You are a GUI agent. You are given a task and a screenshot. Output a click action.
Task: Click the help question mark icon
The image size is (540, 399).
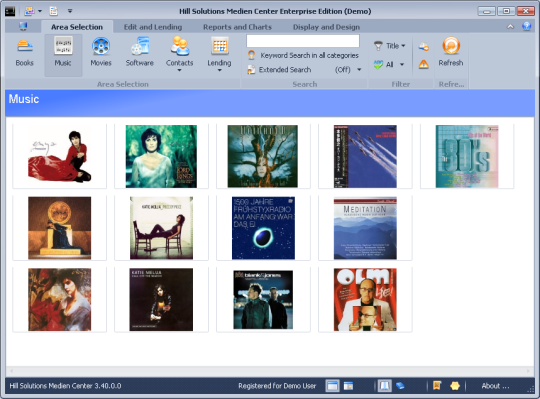coord(526,26)
